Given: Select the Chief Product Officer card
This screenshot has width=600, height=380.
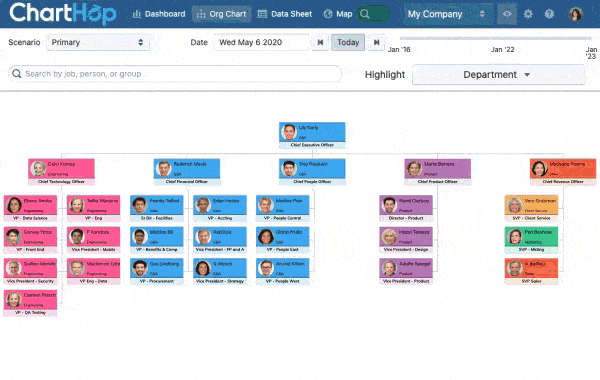Looking at the screenshot, I should click(438, 172).
